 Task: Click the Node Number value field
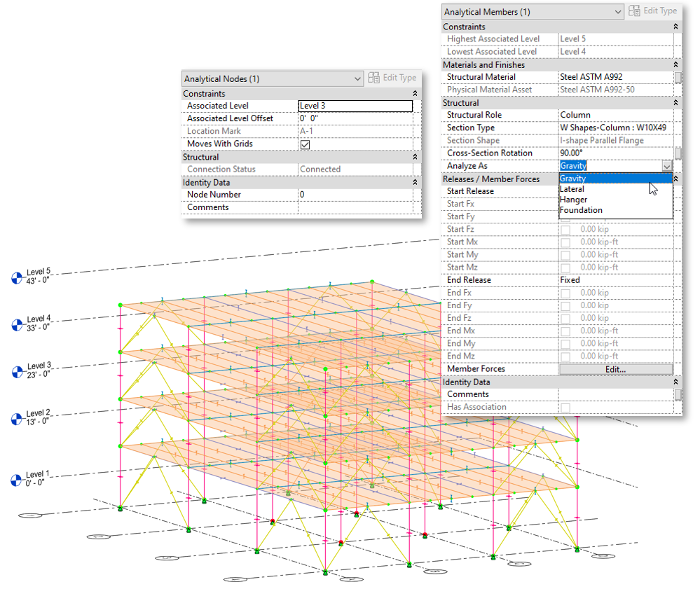(355, 195)
